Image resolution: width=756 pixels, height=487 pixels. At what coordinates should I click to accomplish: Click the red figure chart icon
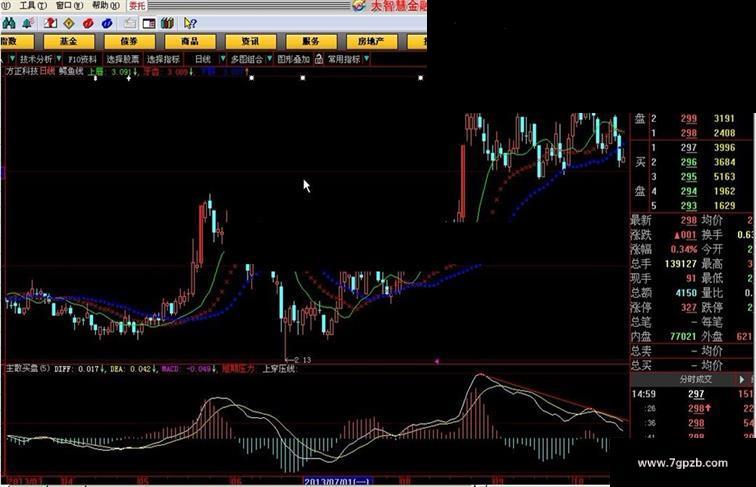coord(50,23)
